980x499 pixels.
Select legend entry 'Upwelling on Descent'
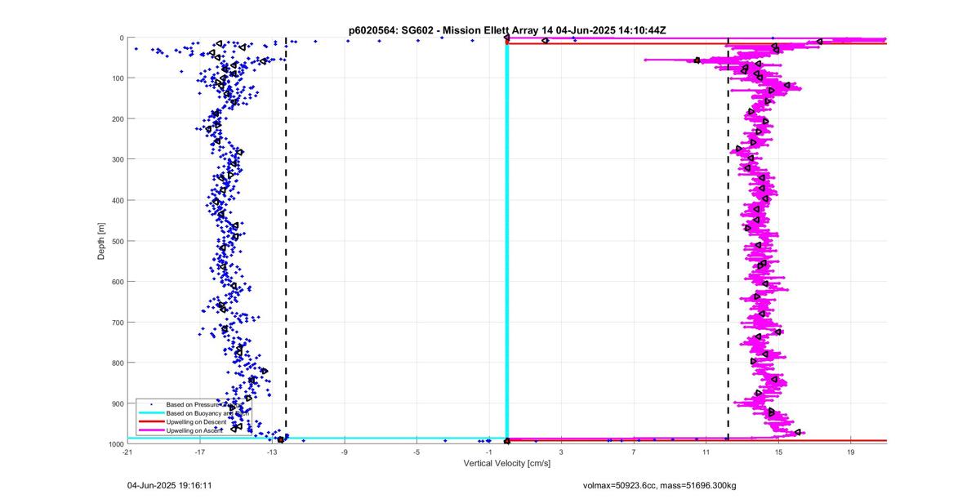point(196,422)
